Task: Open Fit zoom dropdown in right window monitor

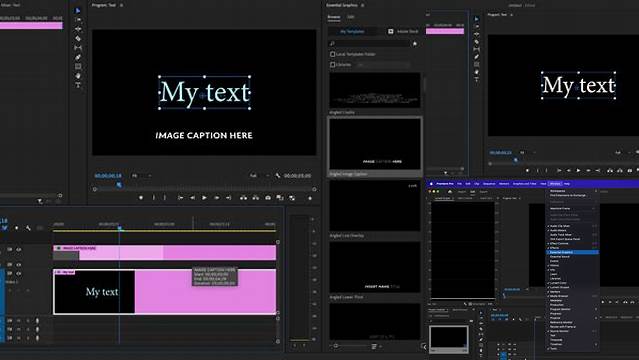Action: (527, 152)
